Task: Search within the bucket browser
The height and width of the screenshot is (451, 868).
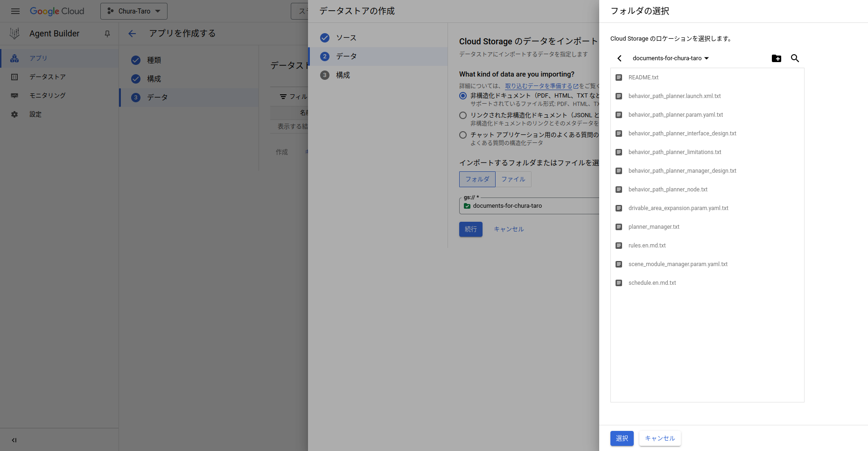Action: point(795,58)
